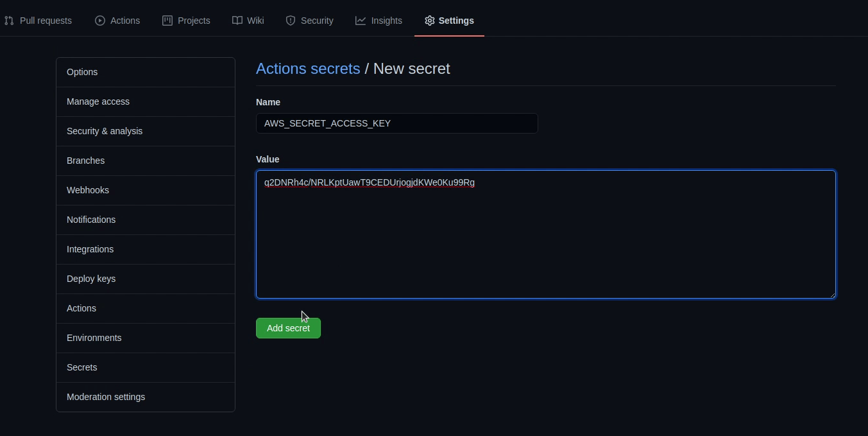This screenshot has width=868, height=436.
Task: Click the Actions play icon
Action: tap(99, 20)
